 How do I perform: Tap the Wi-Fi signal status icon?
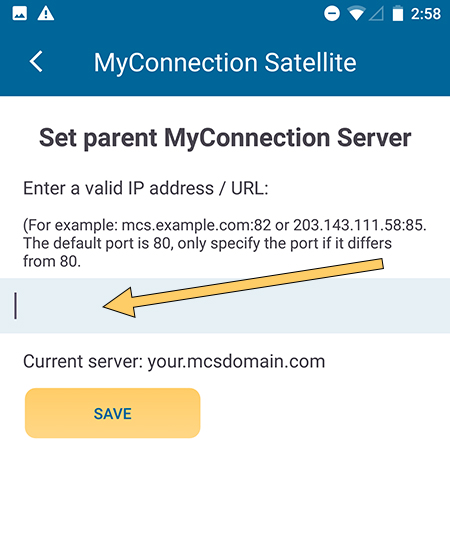[x=356, y=14]
